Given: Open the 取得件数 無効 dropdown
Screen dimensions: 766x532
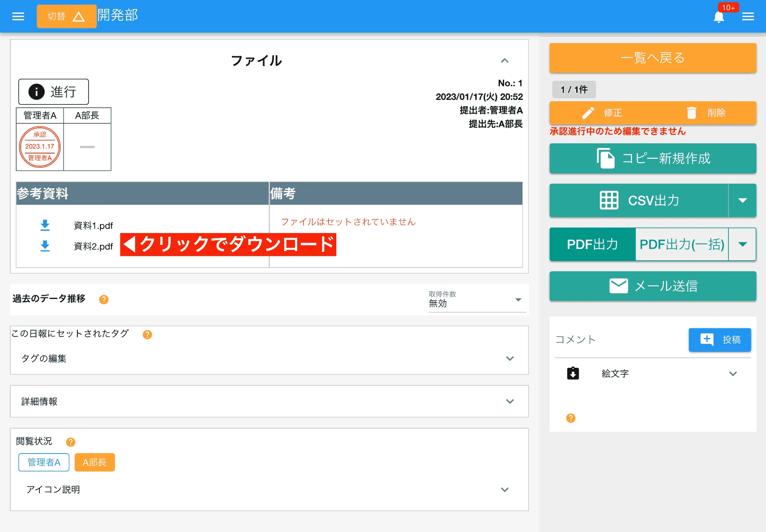Looking at the screenshot, I should pyautogui.click(x=518, y=300).
